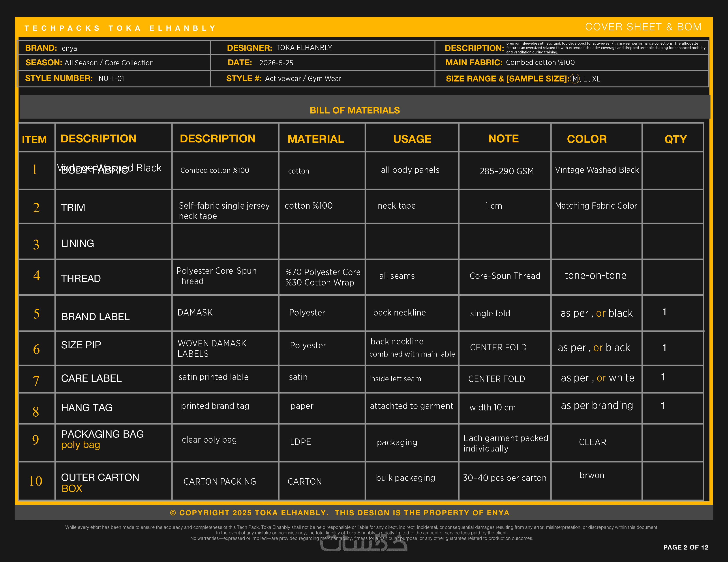Click the 'BILL OF MATERIALS' heading
Viewport: 728px width, 563px height.
click(x=355, y=110)
